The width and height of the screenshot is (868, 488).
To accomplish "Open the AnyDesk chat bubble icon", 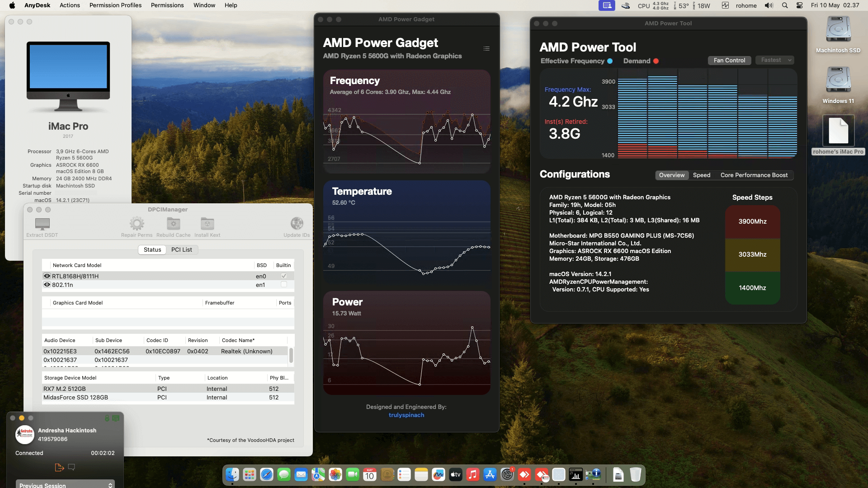I will (x=71, y=467).
